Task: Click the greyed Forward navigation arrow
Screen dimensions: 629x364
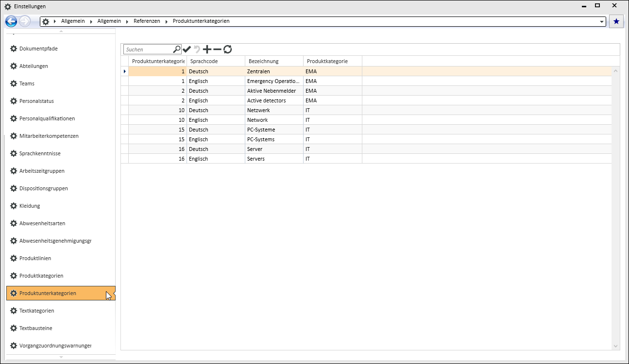Action: tap(24, 21)
